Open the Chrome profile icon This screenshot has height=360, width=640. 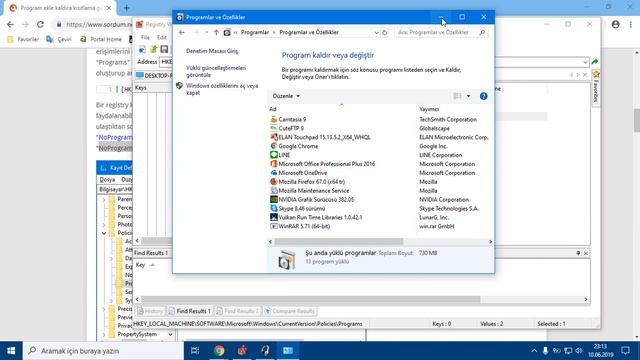(x=616, y=24)
